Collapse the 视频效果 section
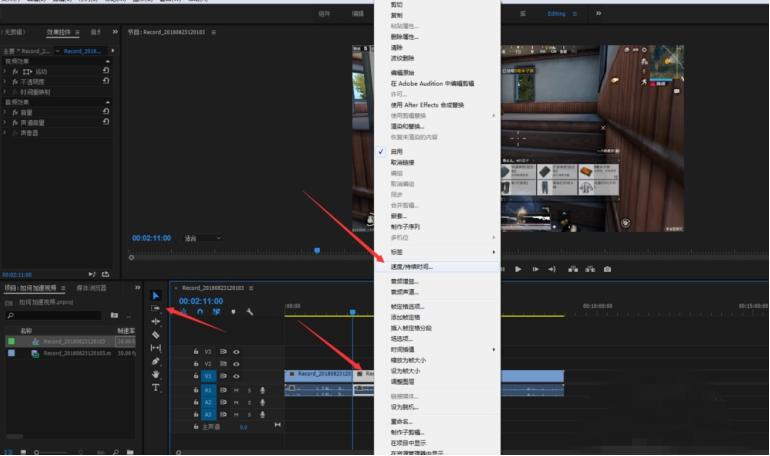Image resolution: width=770 pixels, height=456 pixels. [x=108, y=61]
